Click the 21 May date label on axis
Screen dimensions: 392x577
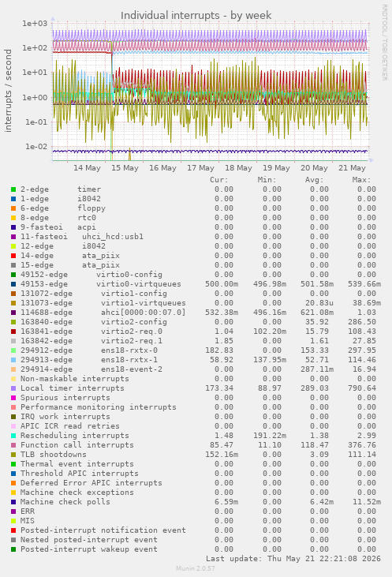pyautogui.click(x=352, y=168)
